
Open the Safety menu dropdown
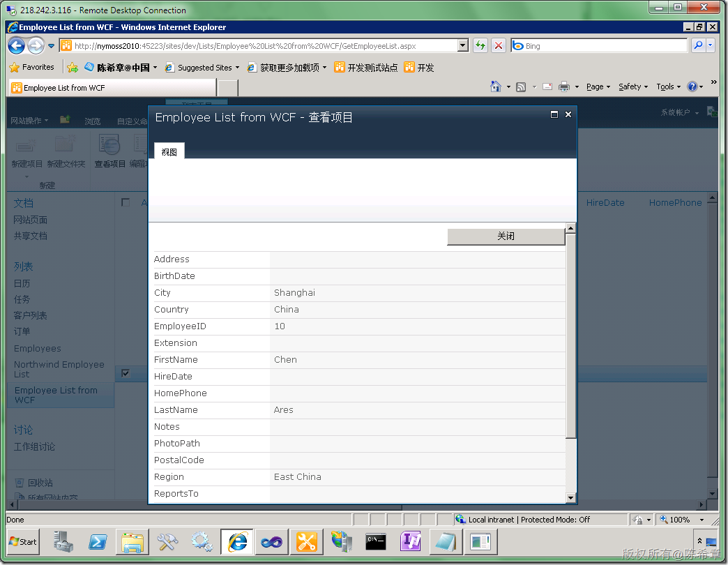(633, 86)
